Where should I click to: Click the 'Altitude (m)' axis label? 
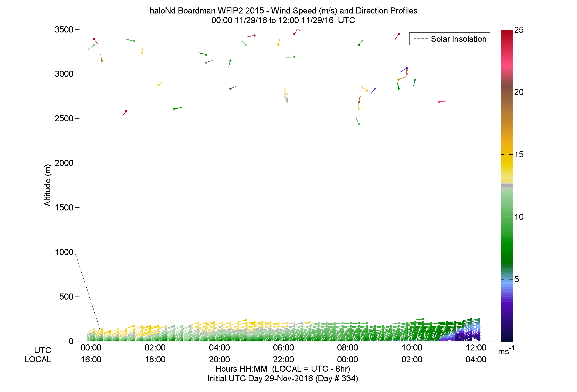click(x=48, y=185)
